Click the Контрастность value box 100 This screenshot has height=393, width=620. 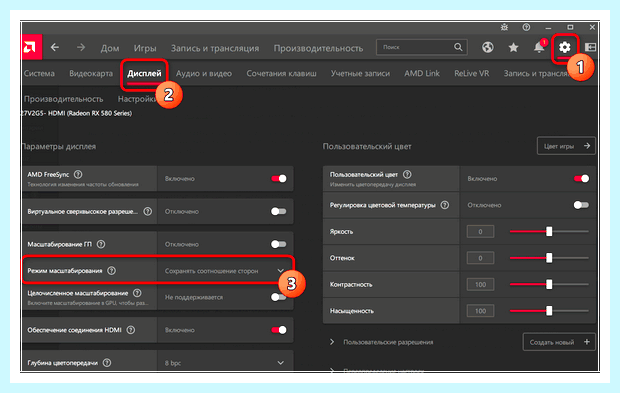[480, 284]
